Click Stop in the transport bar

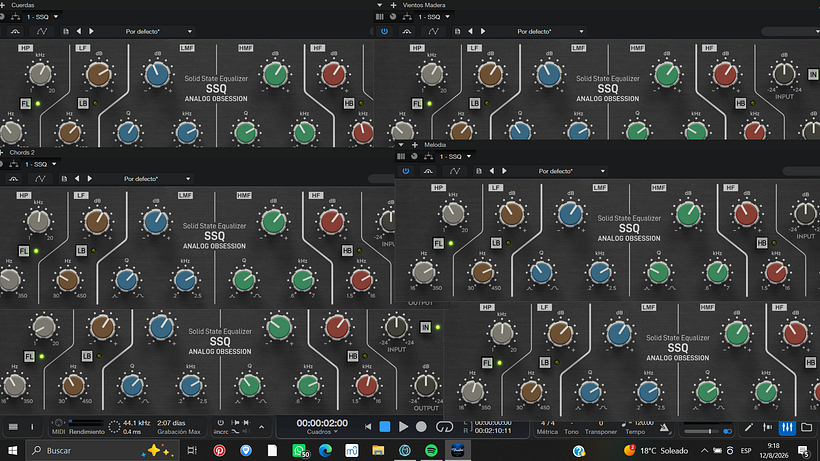385,427
